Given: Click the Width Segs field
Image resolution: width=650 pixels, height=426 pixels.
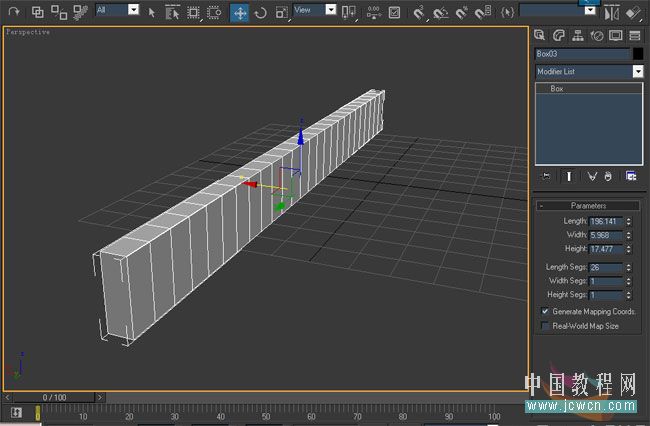Looking at the screenshot, I should click(x=606, y=281).
